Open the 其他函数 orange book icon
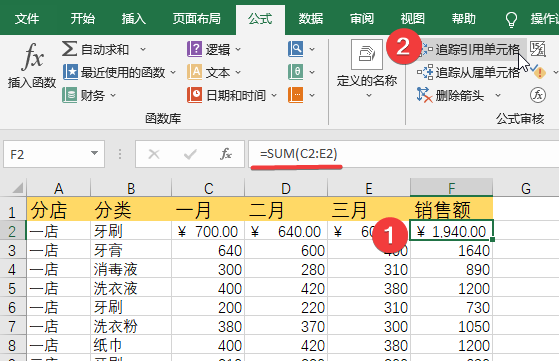 pos(296,95)
